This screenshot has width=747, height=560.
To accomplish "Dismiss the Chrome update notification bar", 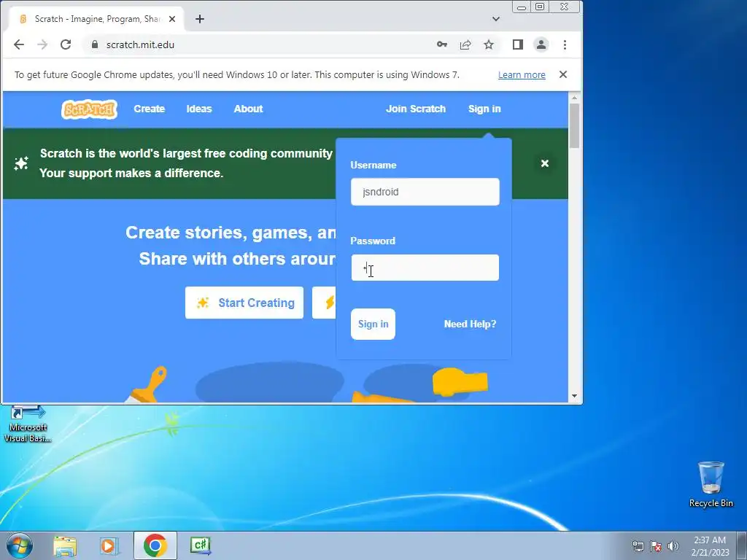I will pyautogui.click(x=563, y=74).
